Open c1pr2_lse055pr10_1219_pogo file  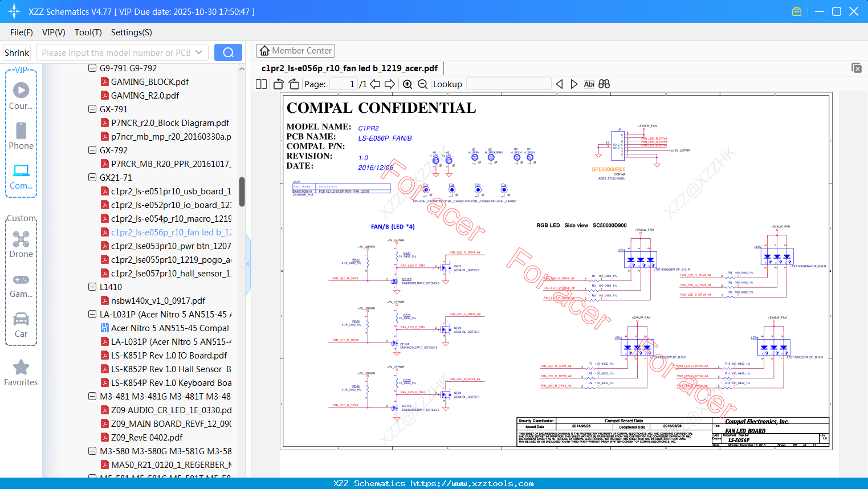pyautogui.click(x=166, y=259)
